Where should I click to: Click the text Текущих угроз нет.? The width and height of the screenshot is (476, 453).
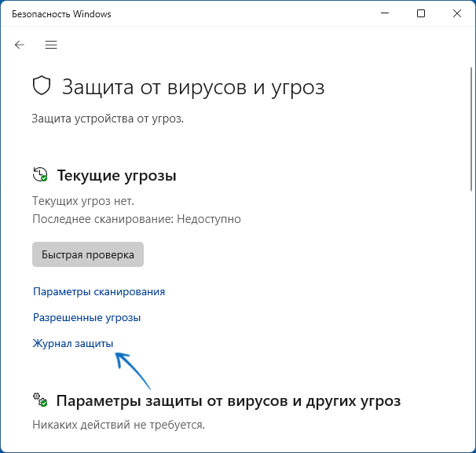tap(83, 201)
